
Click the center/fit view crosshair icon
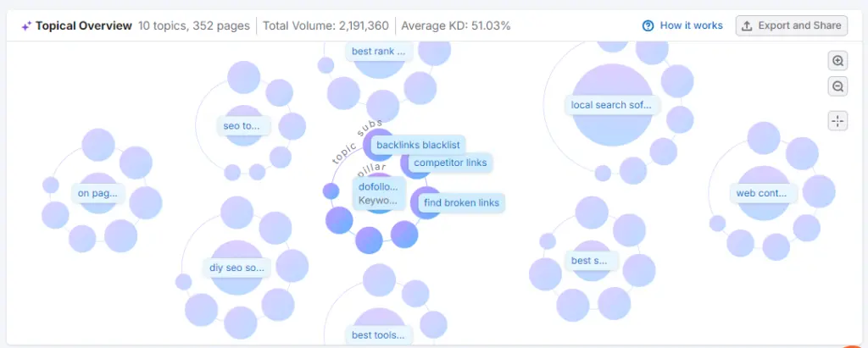click(837, 121)
